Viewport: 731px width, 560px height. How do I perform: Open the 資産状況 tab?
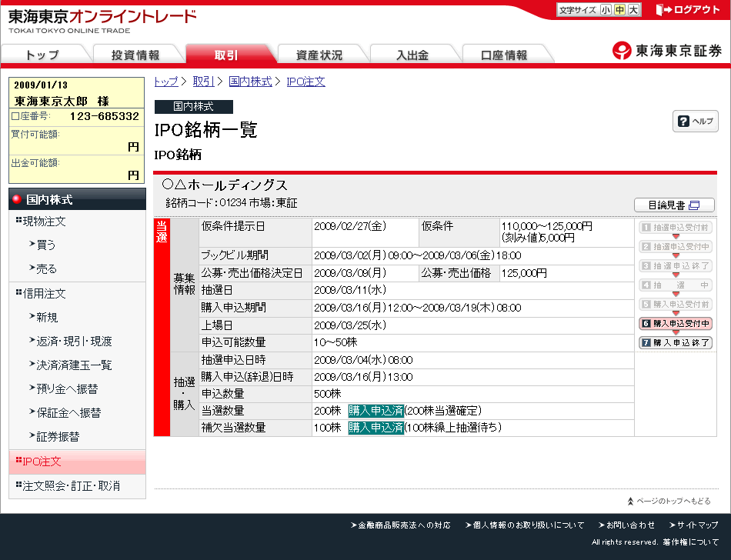point(319,55)
